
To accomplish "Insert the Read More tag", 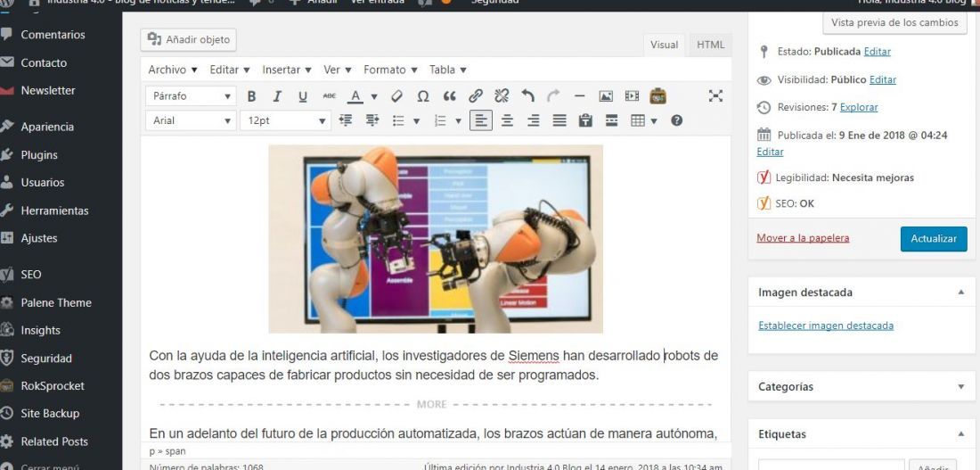I will [612, 120].
